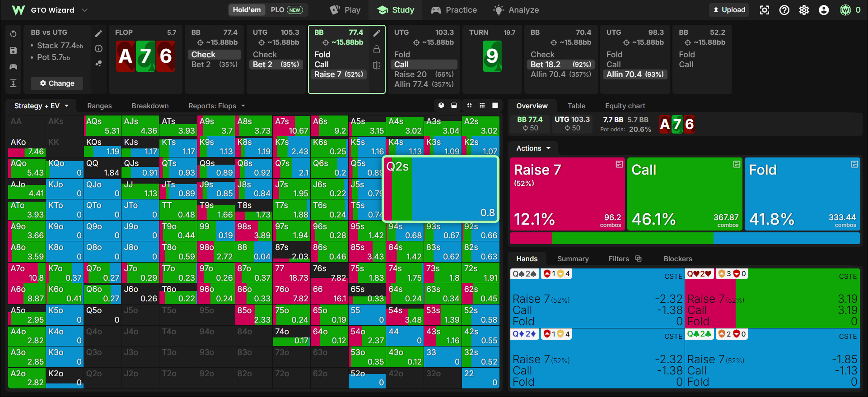Click the Change button
Screen dimensions: 868x397
(x=57, y=83)
